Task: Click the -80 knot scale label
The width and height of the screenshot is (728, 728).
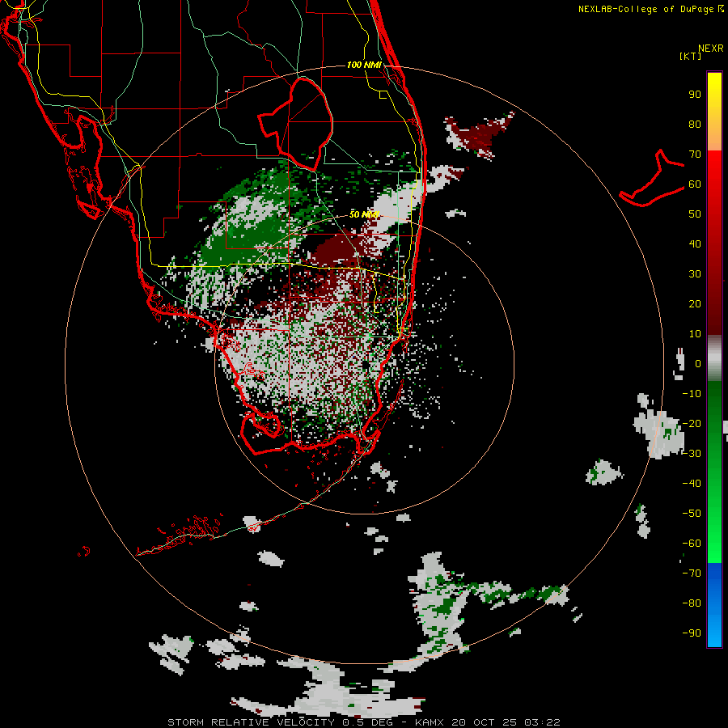Action: [x=692, y=603]
